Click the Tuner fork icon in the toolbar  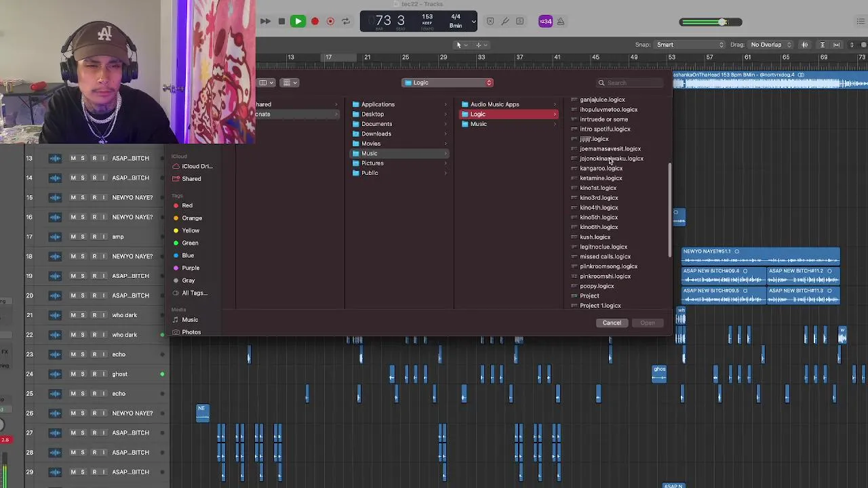click(x=505, y=21)
